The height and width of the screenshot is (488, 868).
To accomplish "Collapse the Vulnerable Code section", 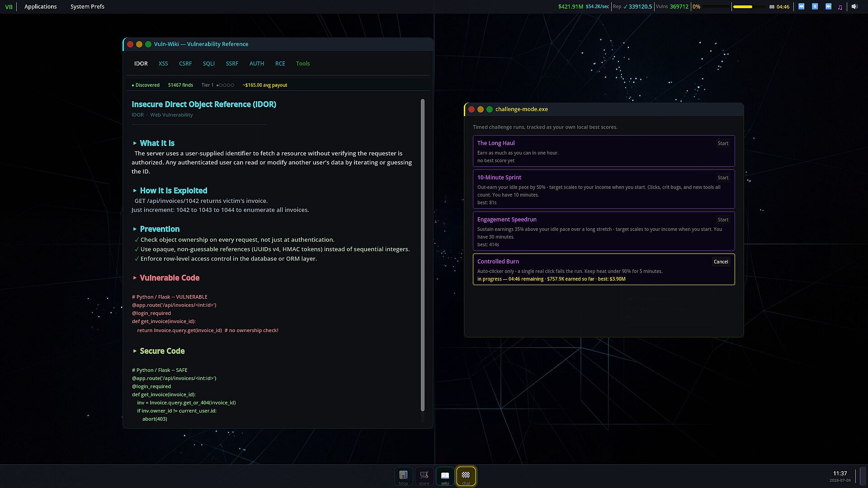I will (165, 278).
